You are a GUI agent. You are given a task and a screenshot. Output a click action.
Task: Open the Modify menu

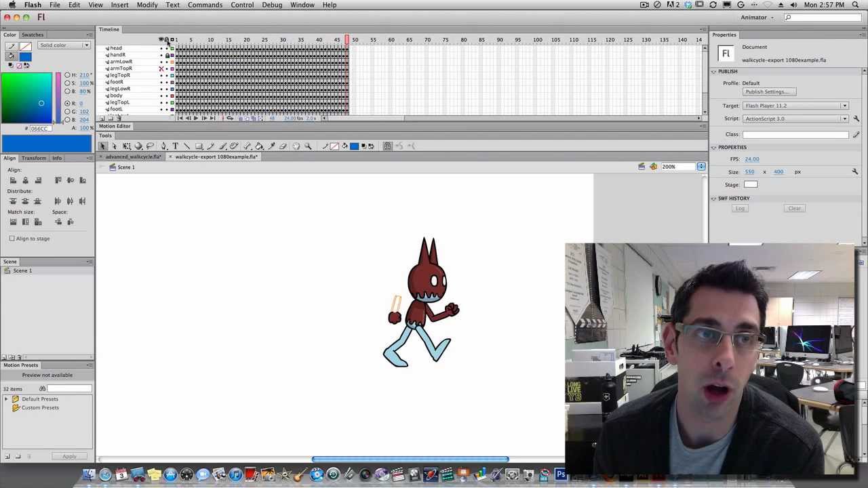coord(147,5)
